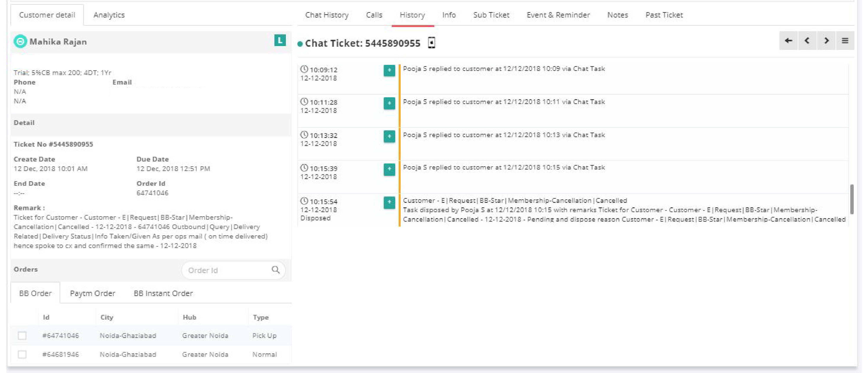Click the search magnifier in Order Id field

[276, 270]
